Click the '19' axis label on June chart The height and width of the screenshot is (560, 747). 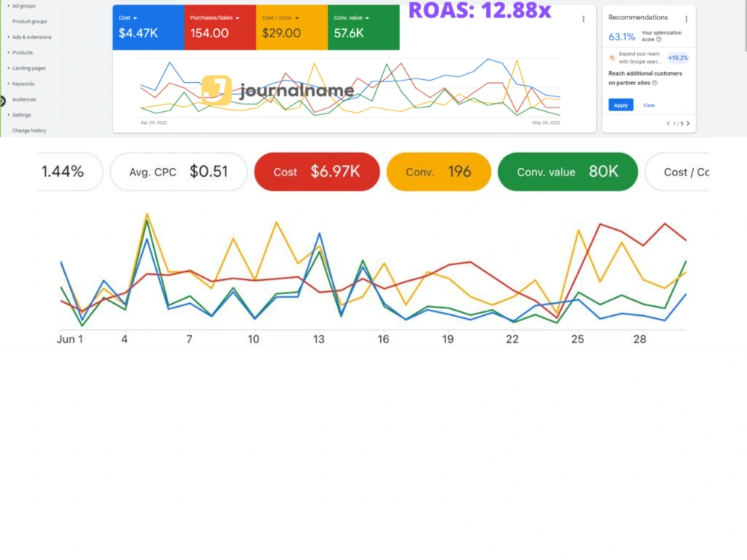click(447, 339)
